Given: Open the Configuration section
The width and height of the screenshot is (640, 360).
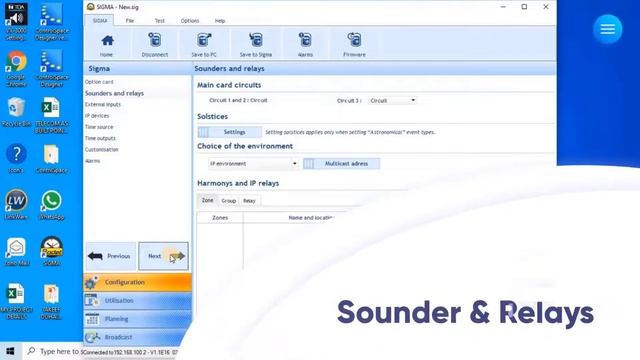Looking at the screenshot, I should point(138,282).
